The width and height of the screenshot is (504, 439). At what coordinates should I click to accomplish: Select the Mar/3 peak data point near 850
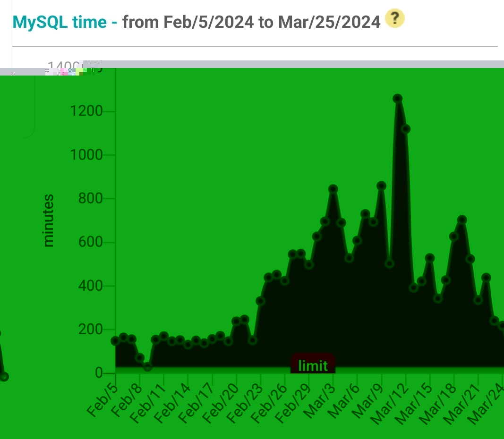point(333,189)
